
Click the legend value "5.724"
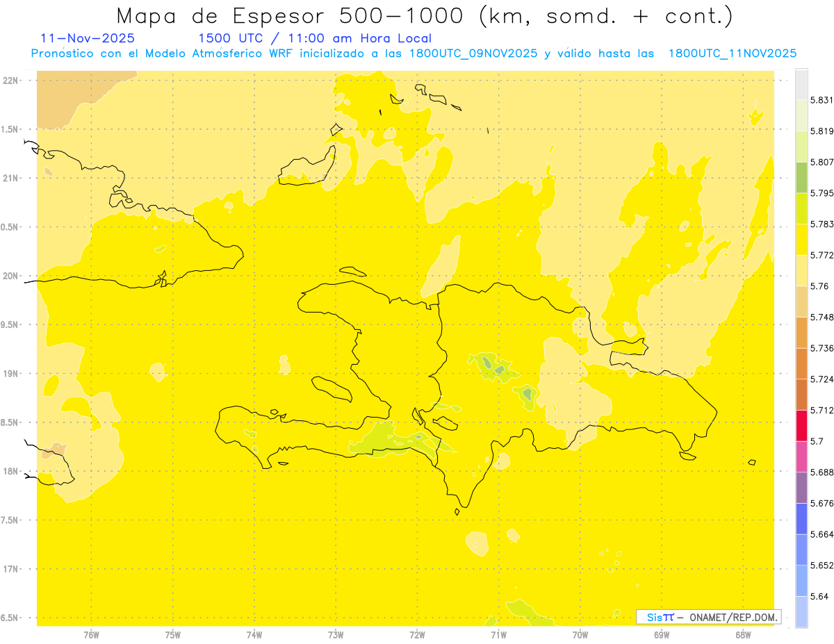click(821, 379)
